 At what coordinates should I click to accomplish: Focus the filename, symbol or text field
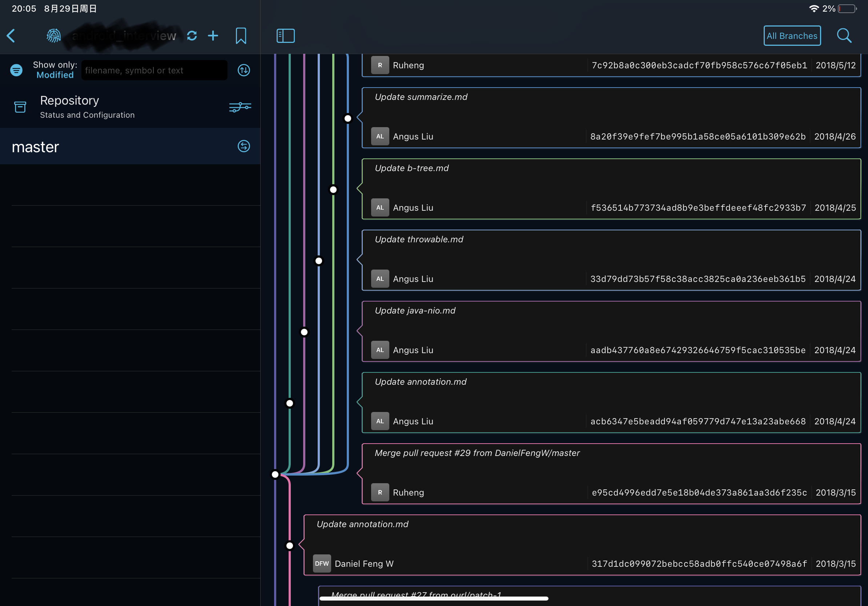(154, 70)
